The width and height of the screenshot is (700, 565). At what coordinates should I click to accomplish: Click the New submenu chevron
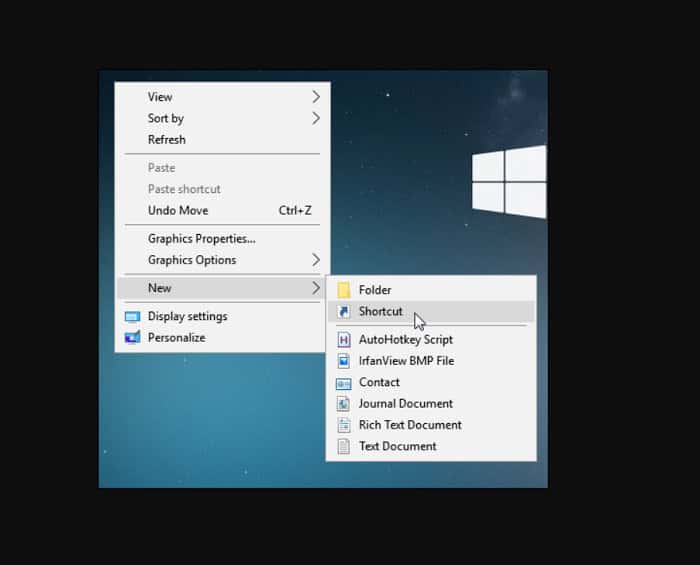pos(316,288)
